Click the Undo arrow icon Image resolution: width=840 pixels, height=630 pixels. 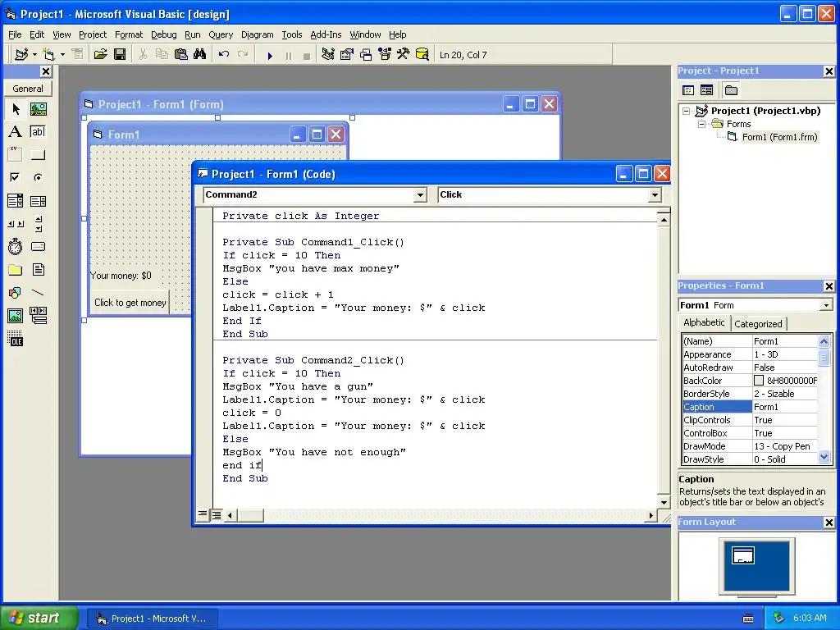(x=224, y=54)
